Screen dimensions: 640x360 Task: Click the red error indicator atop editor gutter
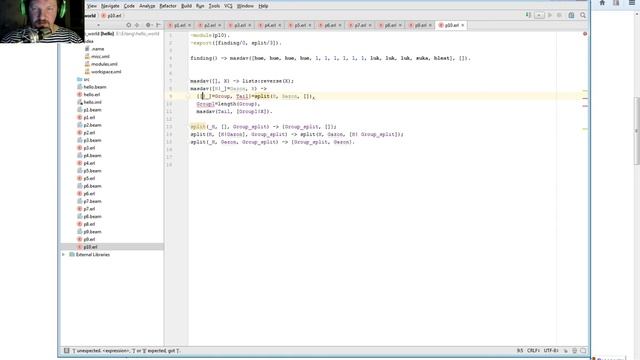coord(585,34)
